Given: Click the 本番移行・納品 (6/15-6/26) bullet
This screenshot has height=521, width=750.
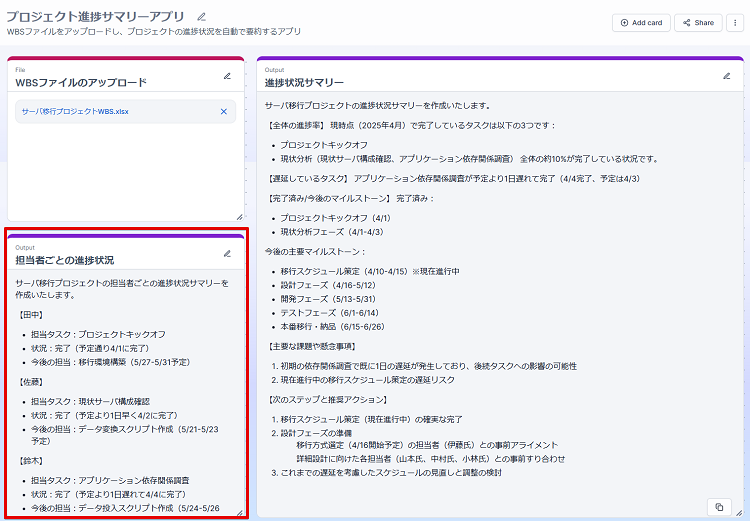Looking at the screenshot, I should tap(332, 327).
